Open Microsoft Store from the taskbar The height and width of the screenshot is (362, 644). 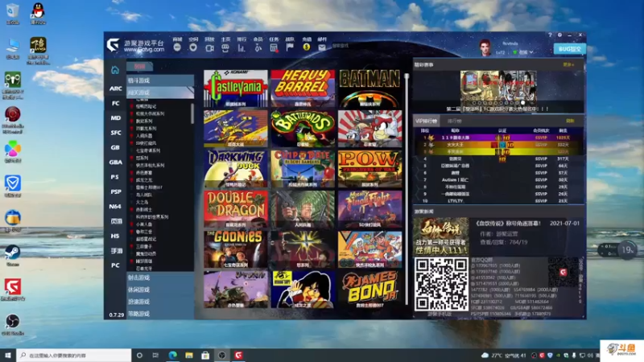(x=205, y=355)
